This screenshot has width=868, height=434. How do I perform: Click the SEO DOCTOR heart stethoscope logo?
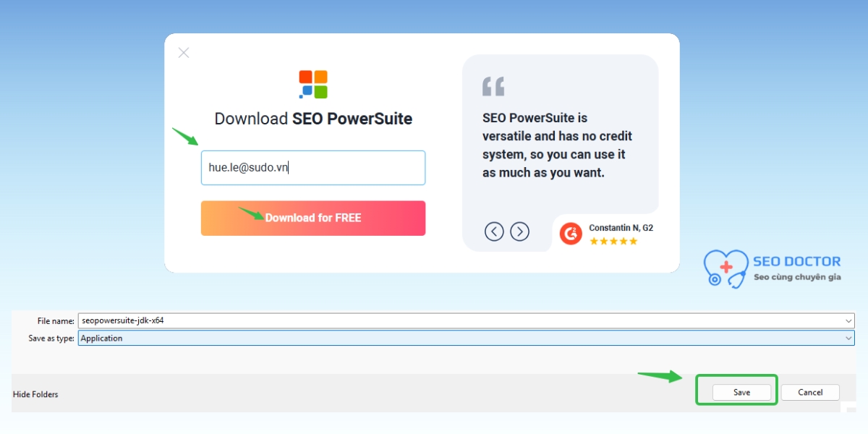[x=727, y=269]
